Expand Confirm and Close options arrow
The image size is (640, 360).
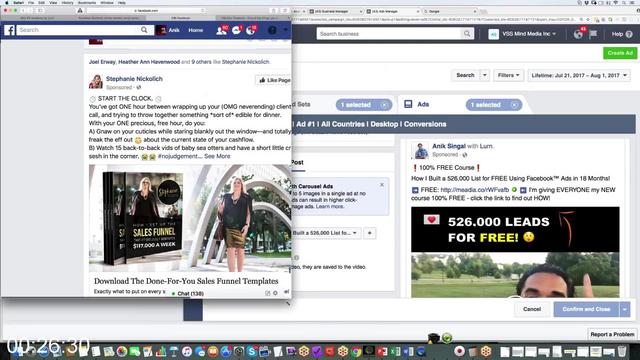pyautogui.click(x=625, y=309)
